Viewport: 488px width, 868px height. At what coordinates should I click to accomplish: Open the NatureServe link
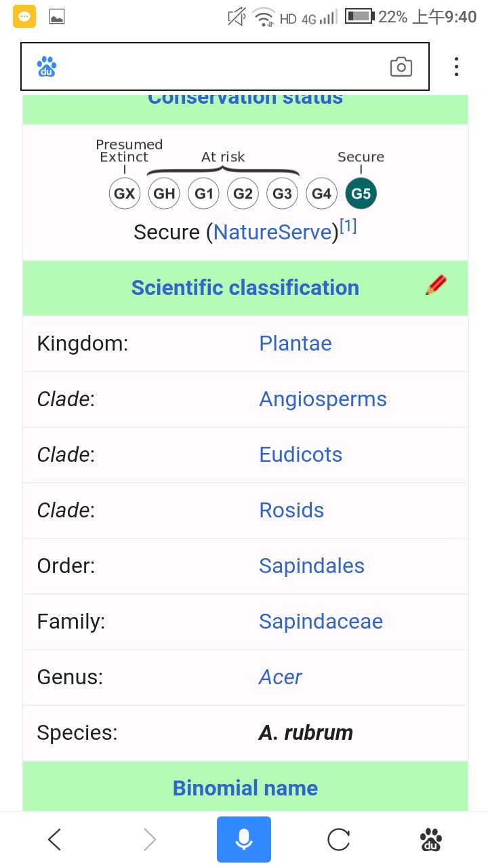click(275, 233)
